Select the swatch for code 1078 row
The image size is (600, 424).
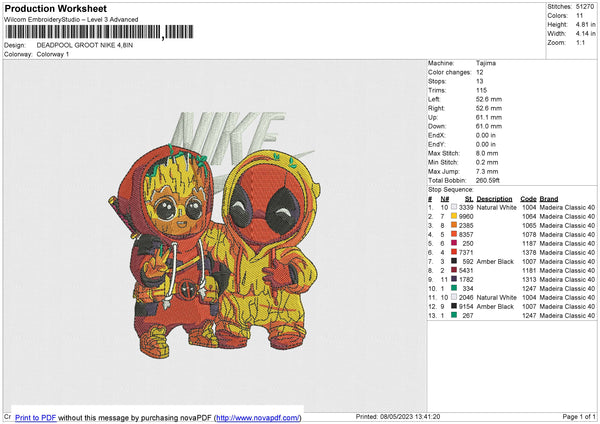tap(454, 234)
